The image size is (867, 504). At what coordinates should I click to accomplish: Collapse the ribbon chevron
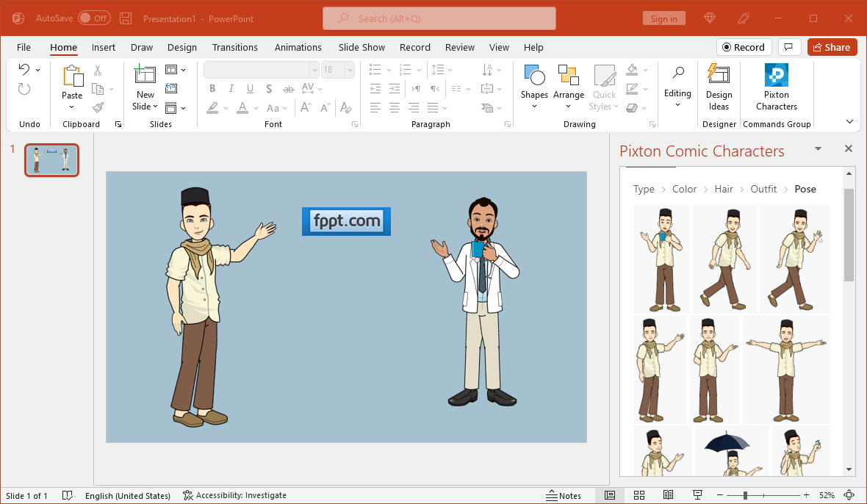850,121
